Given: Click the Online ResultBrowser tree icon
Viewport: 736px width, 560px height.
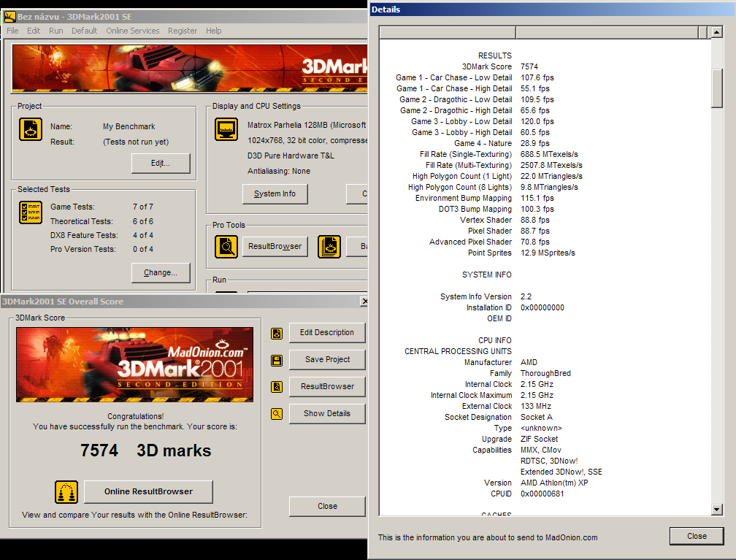Looking at the screenshot, I should coord(66,492).
